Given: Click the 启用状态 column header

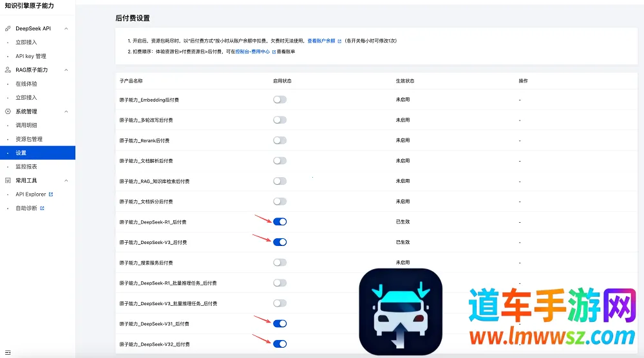Looking at the screenshot, I should (x=282, y=81).
